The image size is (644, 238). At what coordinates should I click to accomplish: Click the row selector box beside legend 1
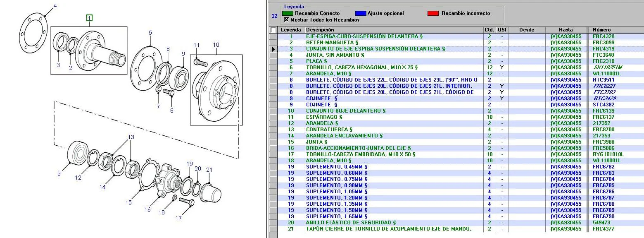(x=273, y=36)
